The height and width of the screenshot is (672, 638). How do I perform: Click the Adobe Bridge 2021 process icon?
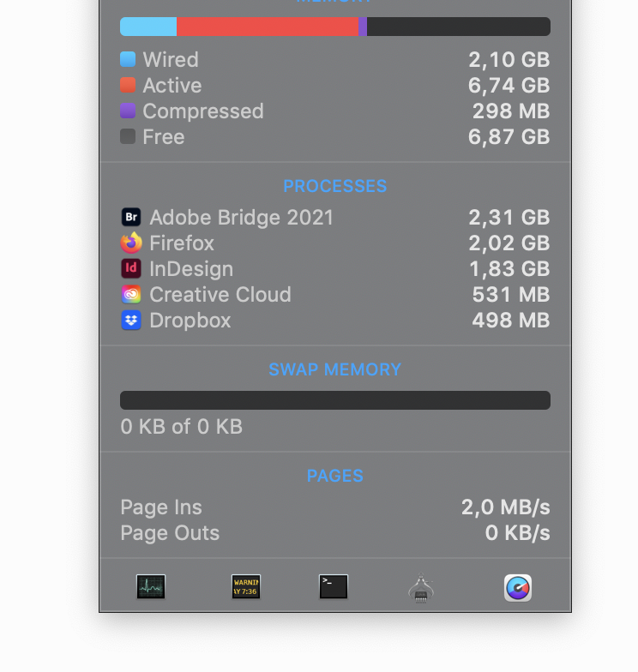[x=131, y=218]
